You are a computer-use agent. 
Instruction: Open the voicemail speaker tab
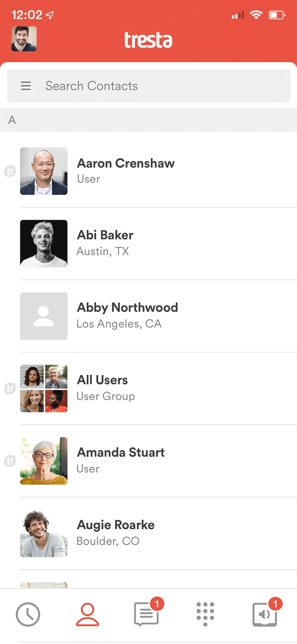tap(265, 614)
